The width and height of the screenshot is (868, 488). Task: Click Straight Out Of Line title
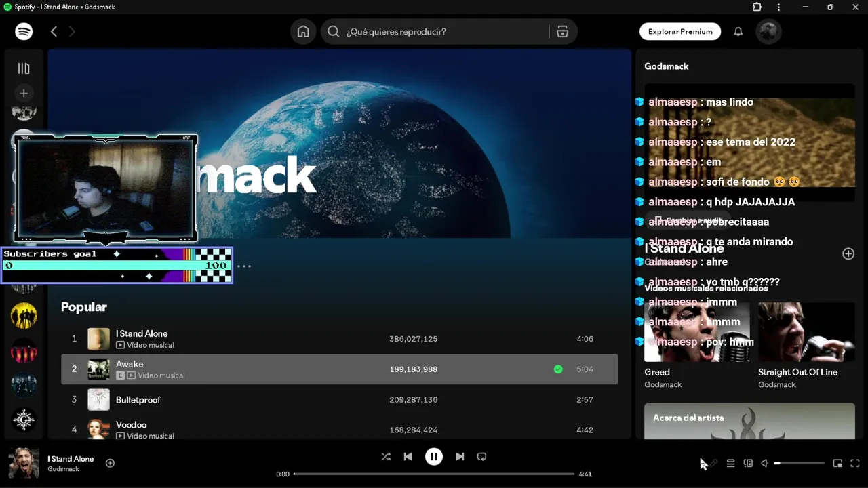797,372
